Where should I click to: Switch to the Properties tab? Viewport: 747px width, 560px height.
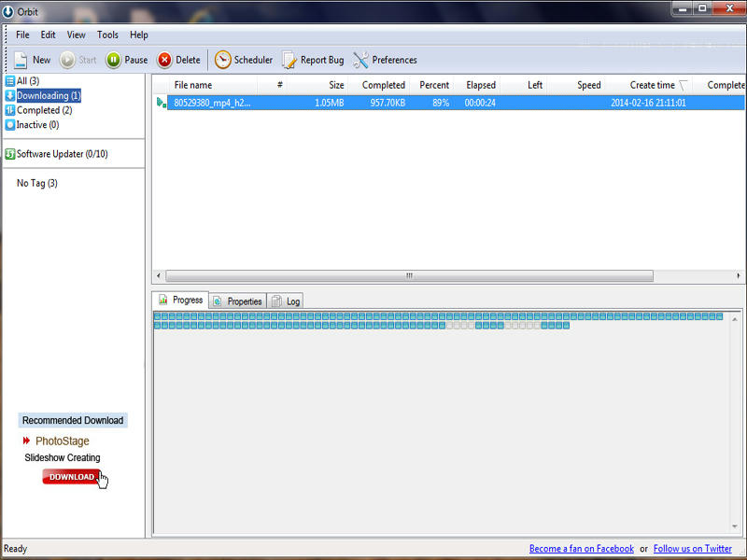coord(238,301)
